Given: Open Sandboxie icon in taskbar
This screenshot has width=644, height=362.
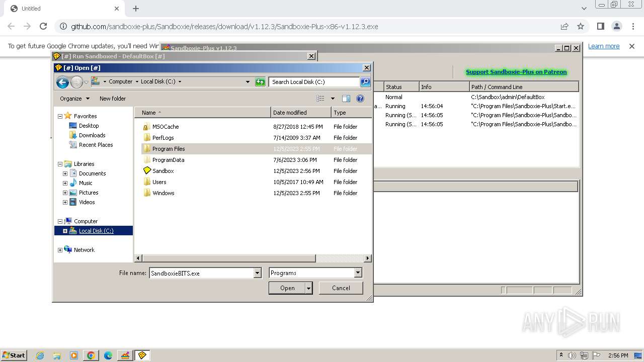Looking at the screenshot, I should click(142, 355).
